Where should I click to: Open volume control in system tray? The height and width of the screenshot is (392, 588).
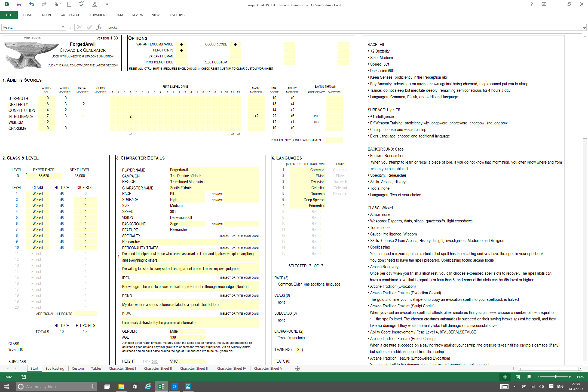click(541, 387)
